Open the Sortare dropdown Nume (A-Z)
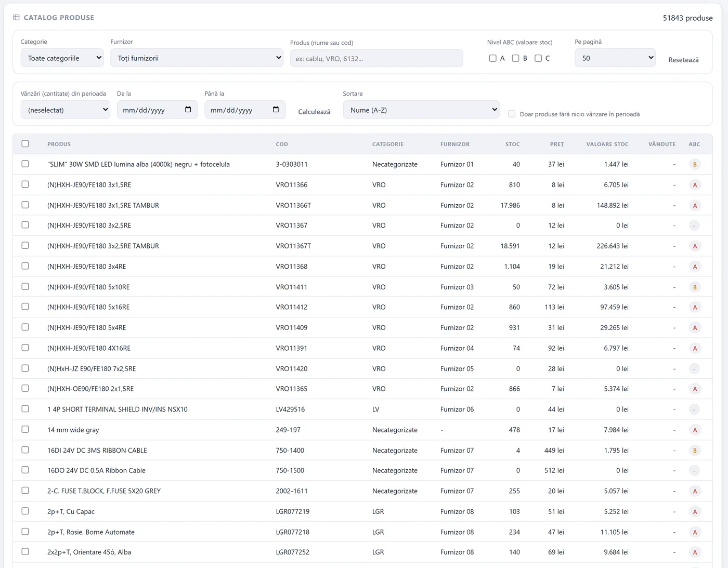 click(x=421, y=110)
